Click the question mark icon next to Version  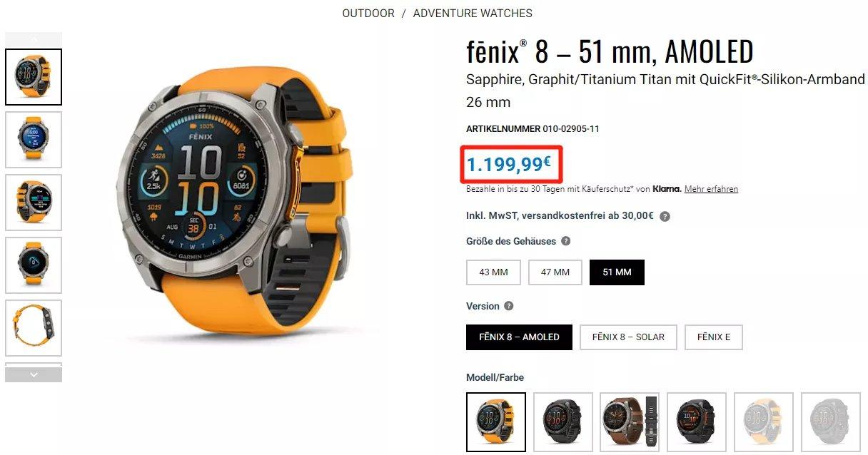509,306
